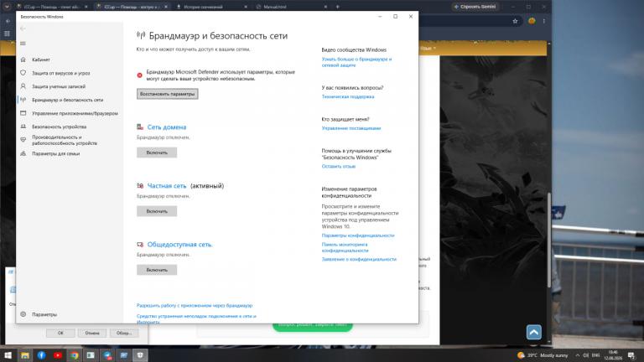
Task: Click Отмена in the dialog behind
Action: pyautogui.click(x=92, y=334)
